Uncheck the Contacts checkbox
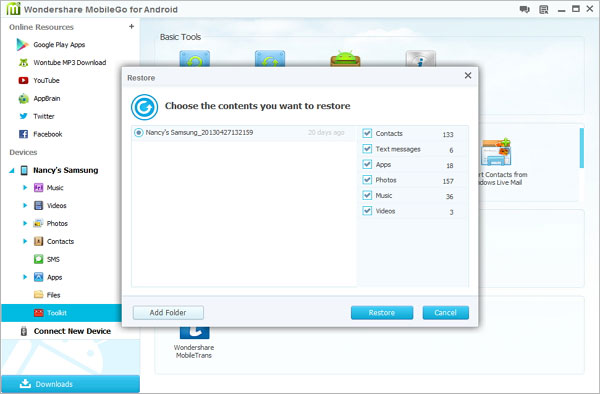This screenshot has height=394, width=600. click(367, 133)
